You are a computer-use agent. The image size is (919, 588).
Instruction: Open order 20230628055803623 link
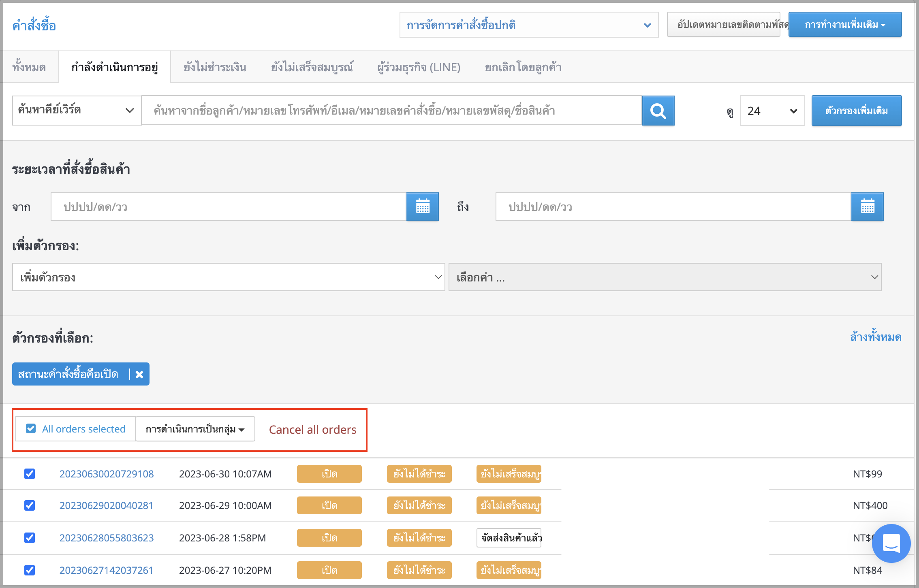[x=107, y=537]
